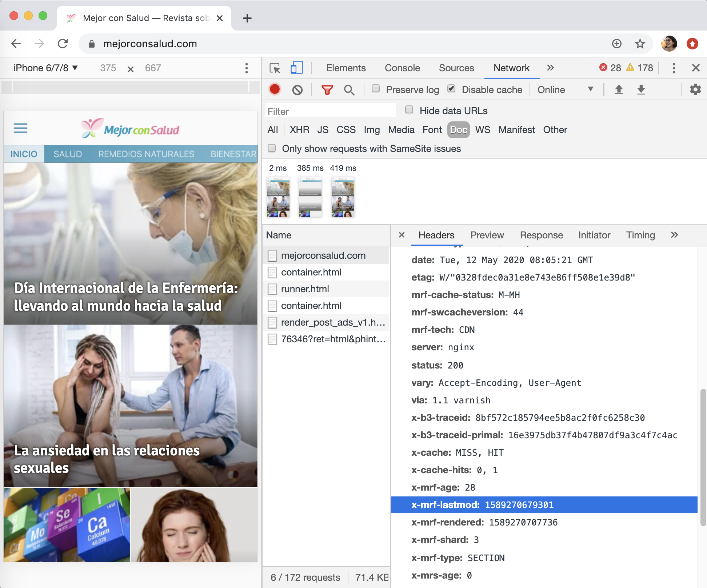
Task: Click the record/stop red circle icon
Action: (275, 89)
